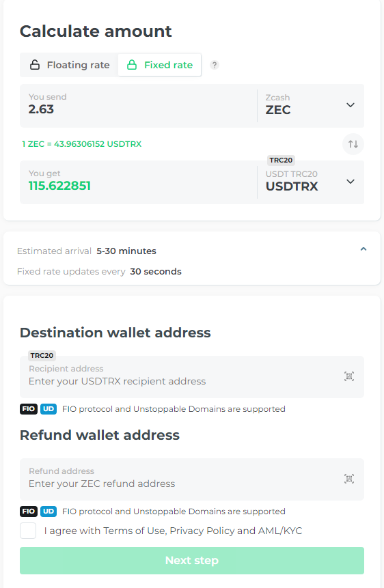
Task: Click the swap currencies arrows icon
Action: click(353, 144)
